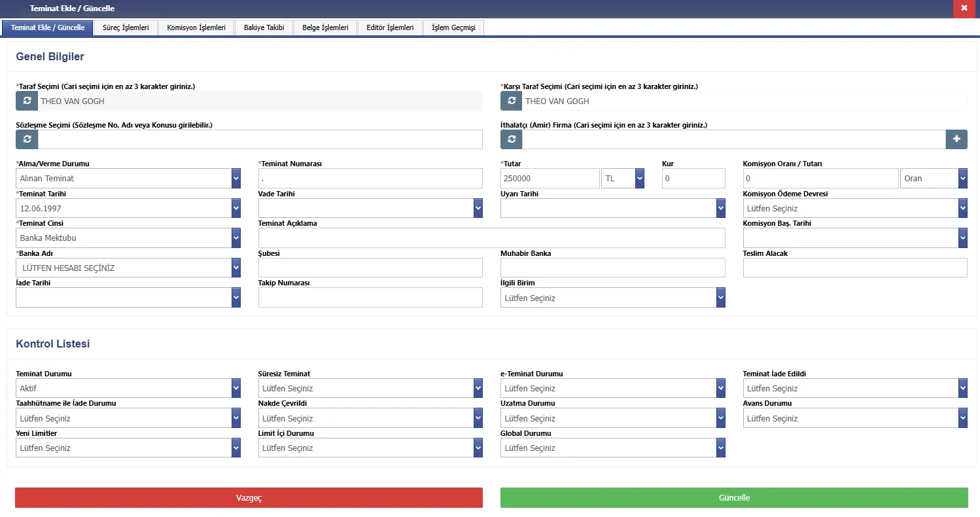Image resolution: width=980 pixels, height=517 pixels.
Task: Focus the Takip Numarası input field
Action: click(x=370, y=298)
